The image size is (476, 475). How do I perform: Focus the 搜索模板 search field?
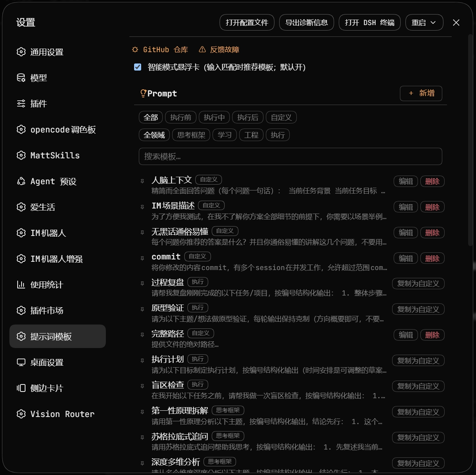click(291, 156)
